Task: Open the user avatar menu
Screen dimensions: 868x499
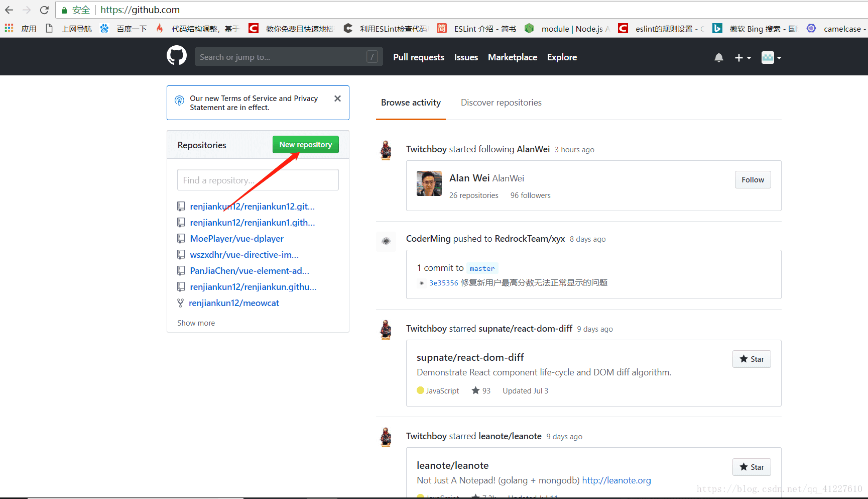Action: 771,58
